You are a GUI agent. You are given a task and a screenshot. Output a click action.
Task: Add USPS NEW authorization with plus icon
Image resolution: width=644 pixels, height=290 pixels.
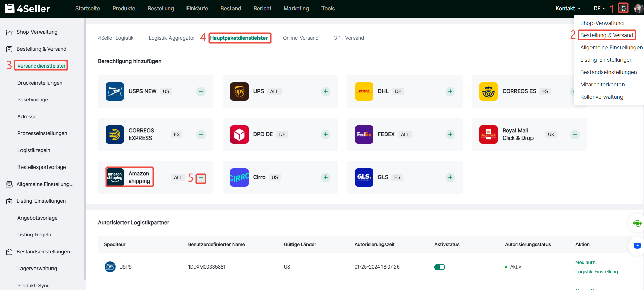tap(201, 91)
